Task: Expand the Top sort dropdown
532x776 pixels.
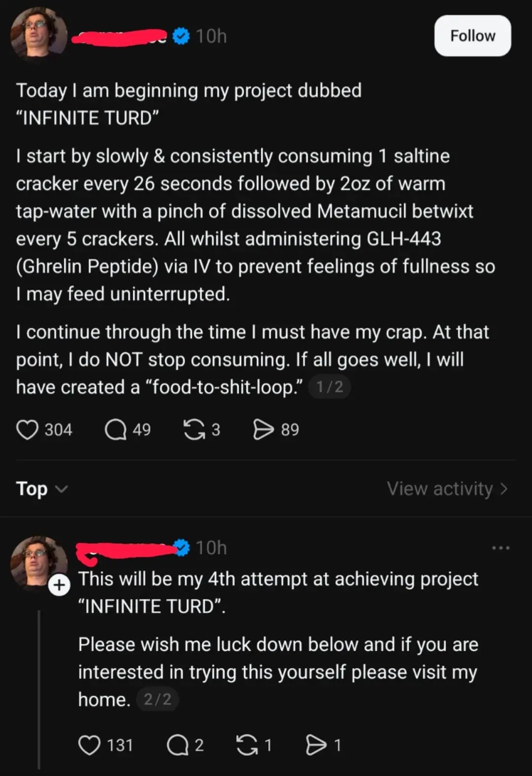Action: [42, 489]
